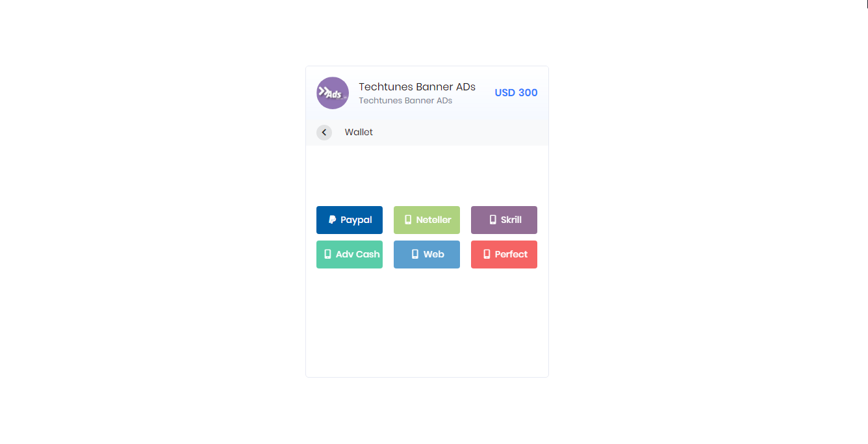Click the phone icon on Web
Image resolution: width=868 pixels, height=444 pixels.
click(x=415, y=254)
